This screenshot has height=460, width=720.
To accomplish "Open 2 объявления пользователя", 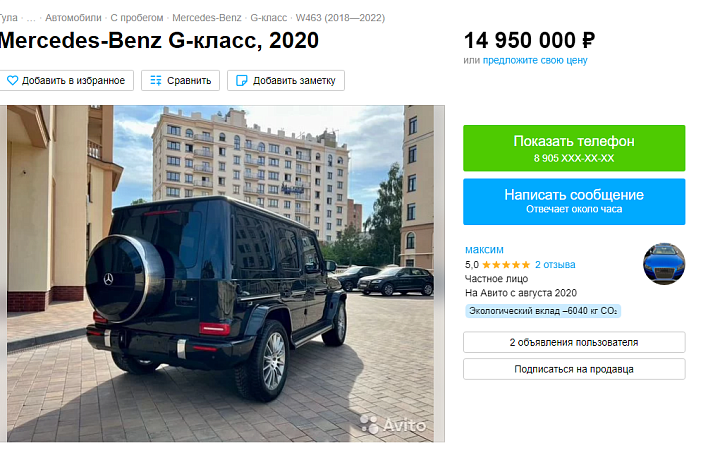I will 574,342.
